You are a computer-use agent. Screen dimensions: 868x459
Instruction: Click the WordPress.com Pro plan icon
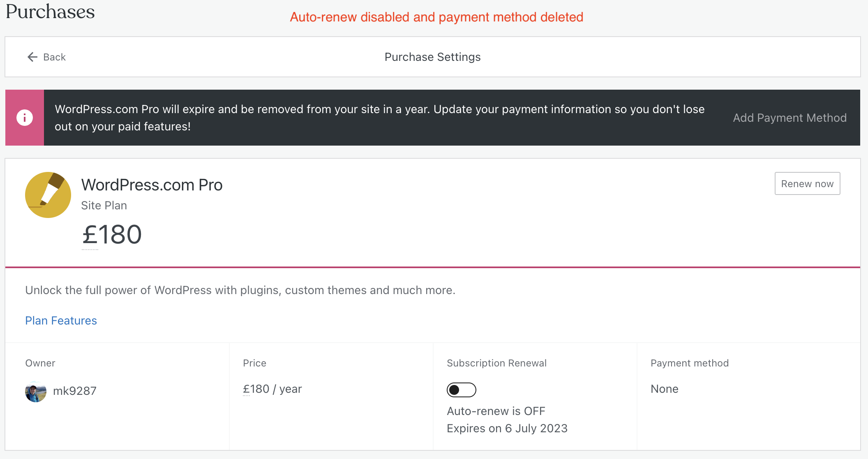[48, 195]
